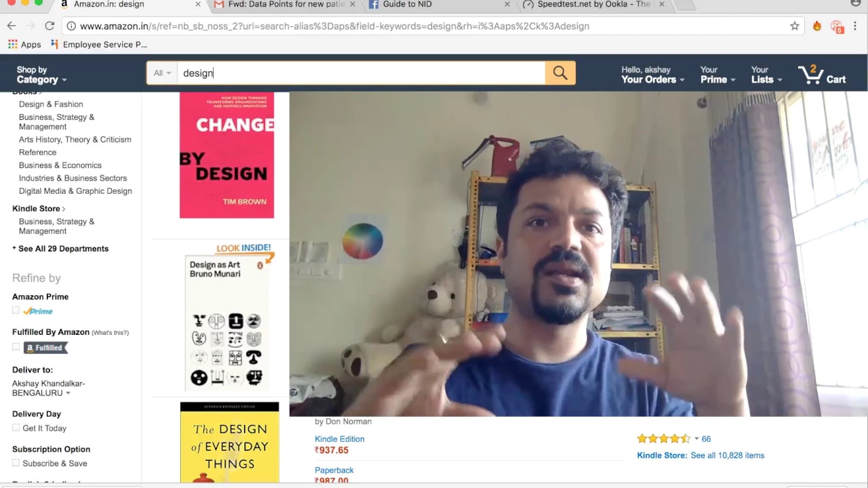The image size is (868, 488).
Task: Open the All departments search dropdown
Action: click(x=162, y=73)
